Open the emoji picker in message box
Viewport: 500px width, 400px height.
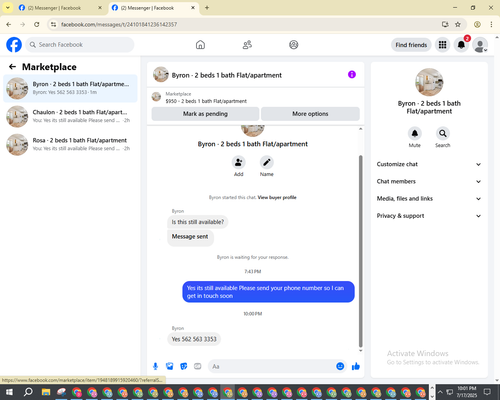340,366
